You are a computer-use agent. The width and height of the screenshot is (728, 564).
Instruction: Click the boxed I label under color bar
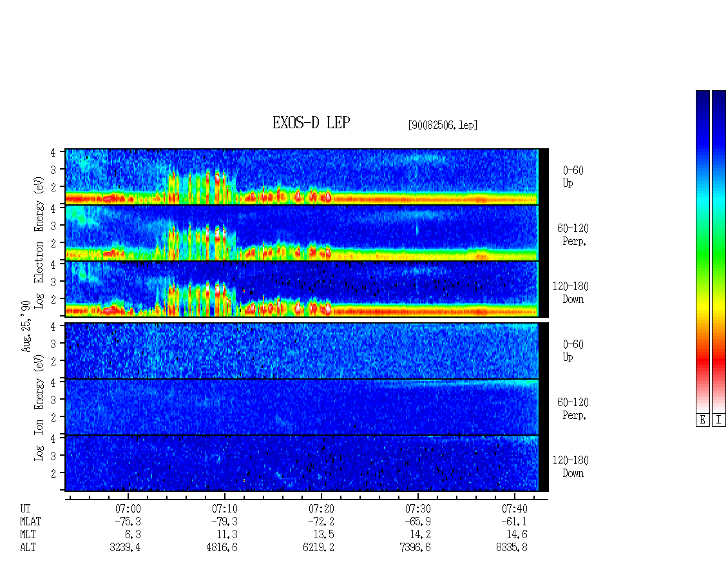719,420
